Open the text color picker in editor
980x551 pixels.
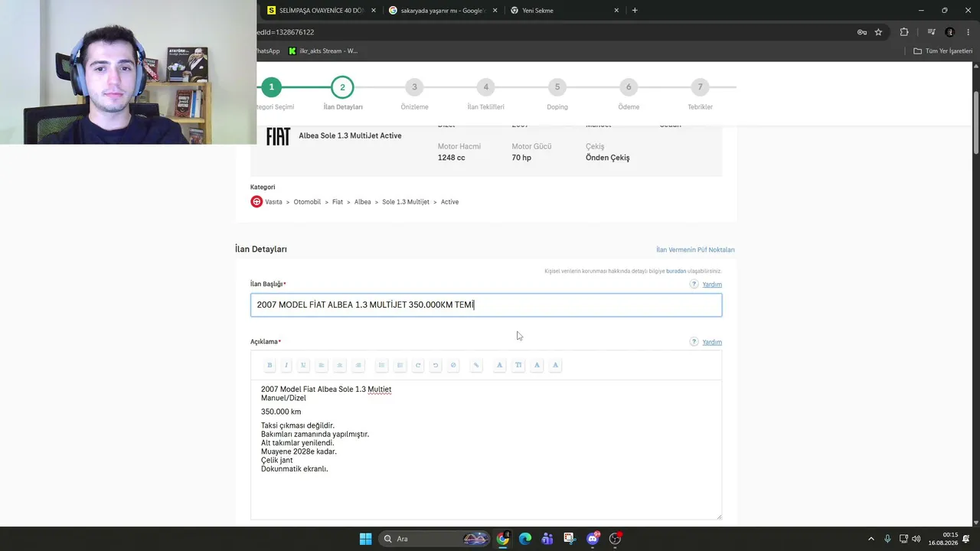[x=537, y=365]
